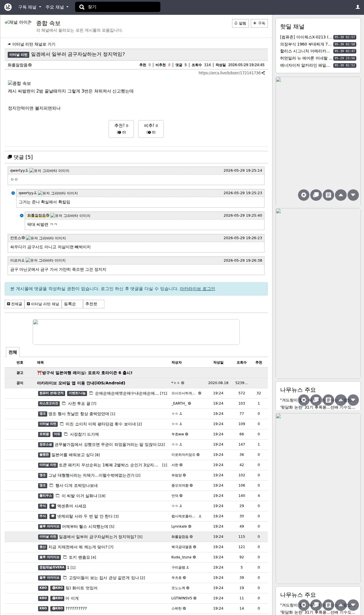This screenshot has height=615, width=364.
Task: Choose the 추천컷 filter option
Action: point(94,304)
